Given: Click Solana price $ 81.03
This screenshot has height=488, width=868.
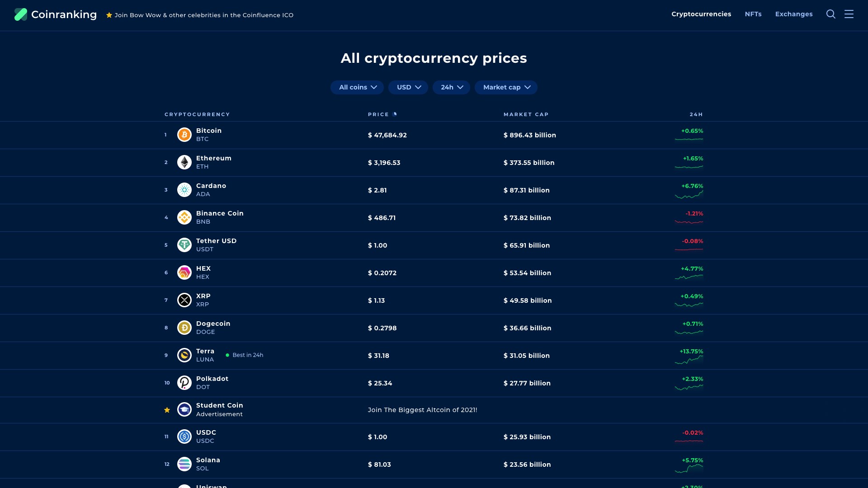Looking at the screenshot, I should (379, 465).
